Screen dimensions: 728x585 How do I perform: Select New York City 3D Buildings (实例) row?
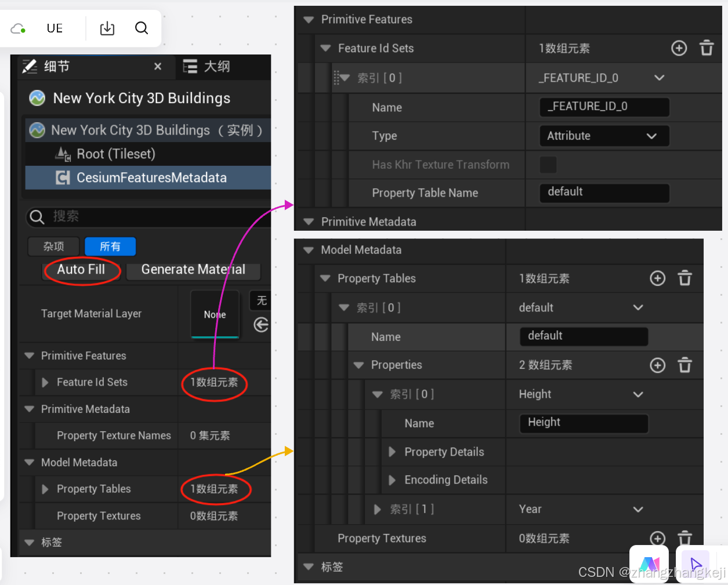click(148, 130)
